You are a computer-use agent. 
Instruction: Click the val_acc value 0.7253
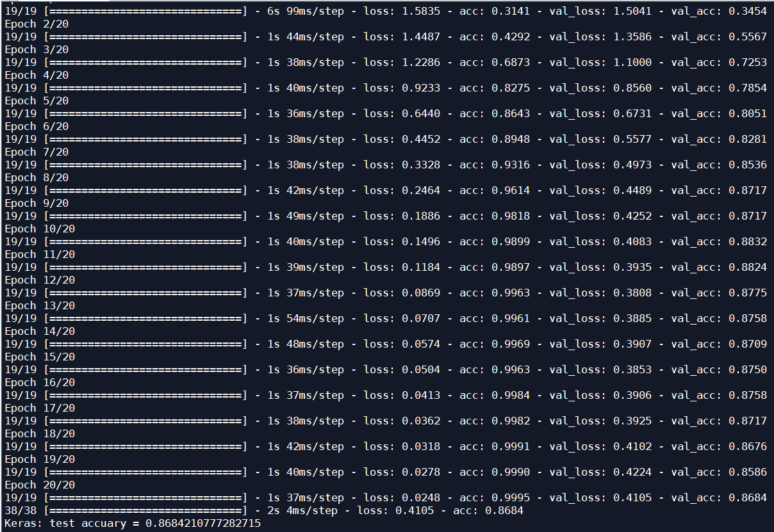pyautogui.click(x=748, y=62)
